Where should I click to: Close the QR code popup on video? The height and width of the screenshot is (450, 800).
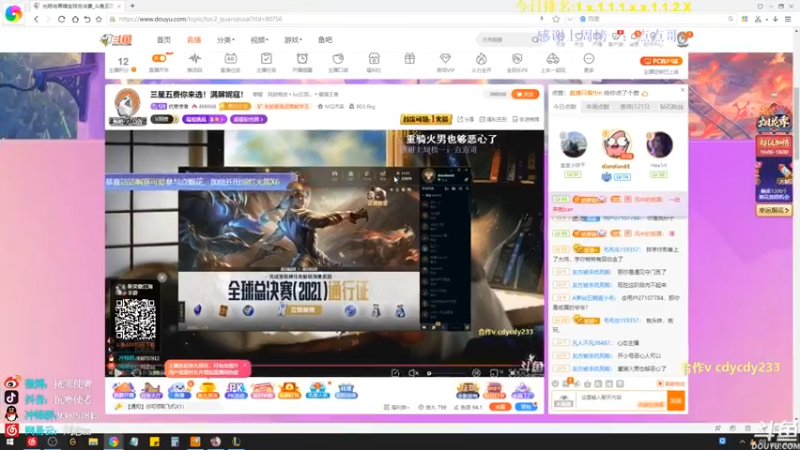(x=162, y=278)
